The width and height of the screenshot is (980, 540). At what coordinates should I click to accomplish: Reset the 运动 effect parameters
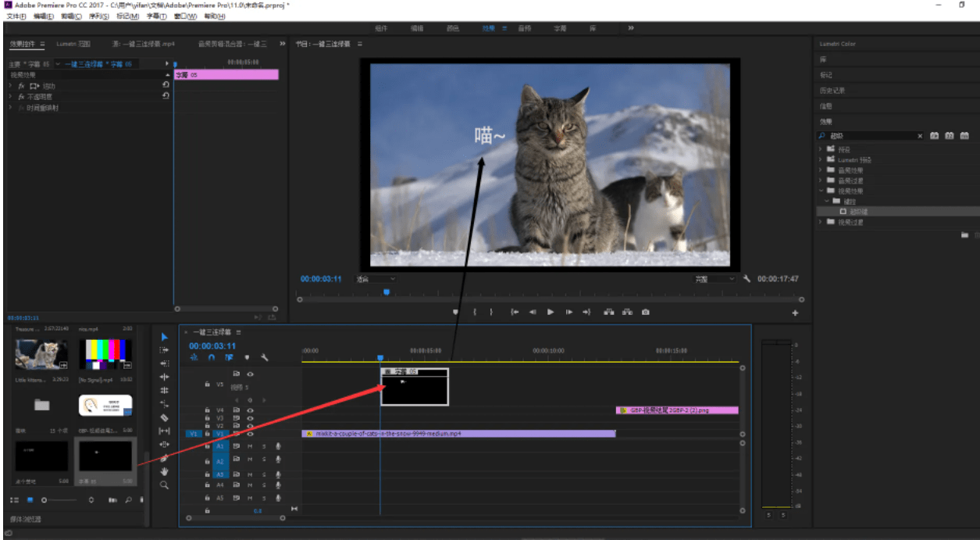click(166, 85)
